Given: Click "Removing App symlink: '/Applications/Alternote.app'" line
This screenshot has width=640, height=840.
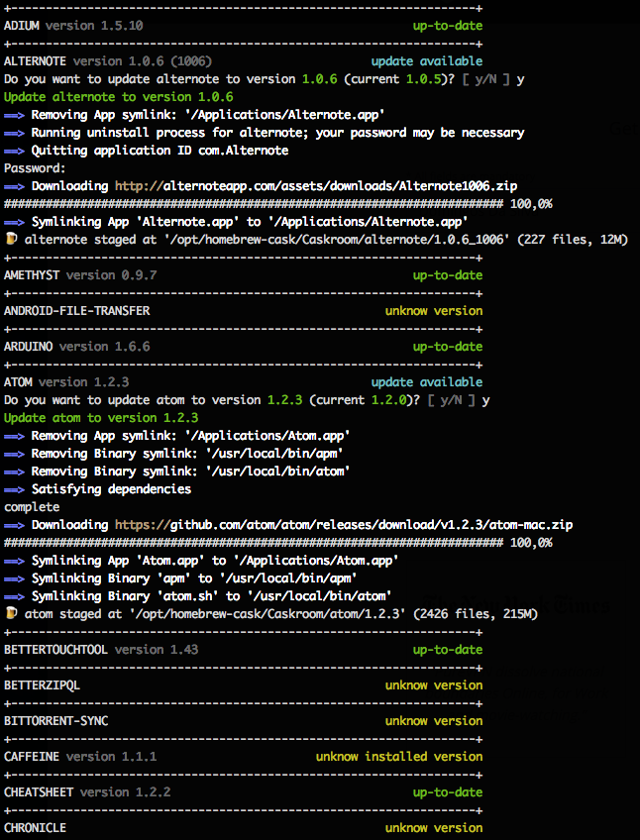Looking at the screenshot, I should [194, 115].
